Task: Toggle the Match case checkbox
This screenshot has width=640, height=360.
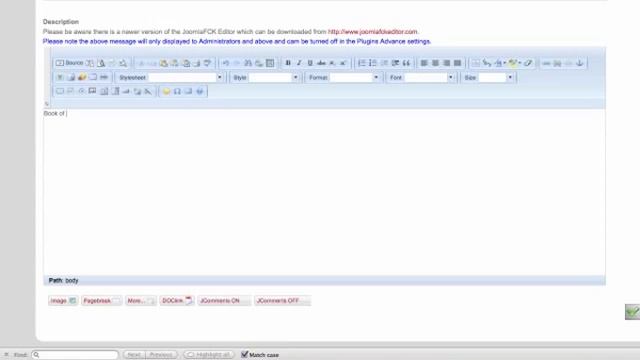Action: (x=244, y=354)
